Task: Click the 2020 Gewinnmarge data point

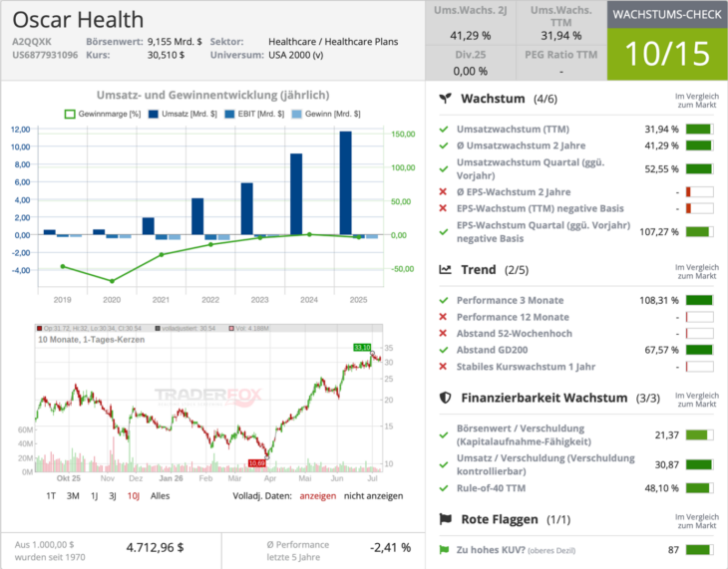Action: pyautogui.click(x=112, y=281)
